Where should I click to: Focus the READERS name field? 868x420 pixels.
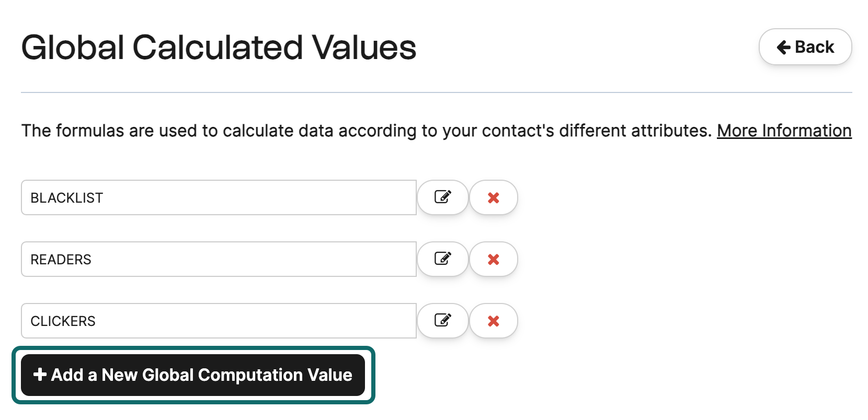point(219,259)
